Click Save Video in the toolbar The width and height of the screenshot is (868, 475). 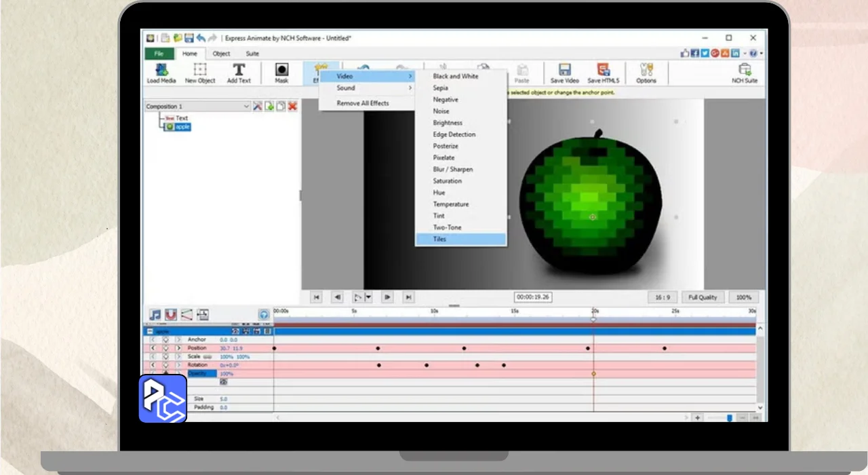click(x=564, y=72)
